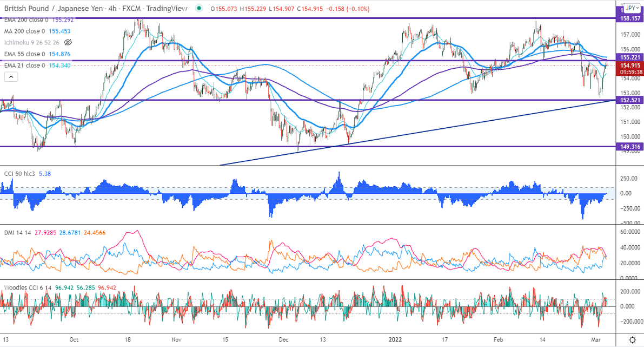The width and height of the screenshot is (644, 347).
Task: Click the 2022 label on time axis
Action: (395, 339)
